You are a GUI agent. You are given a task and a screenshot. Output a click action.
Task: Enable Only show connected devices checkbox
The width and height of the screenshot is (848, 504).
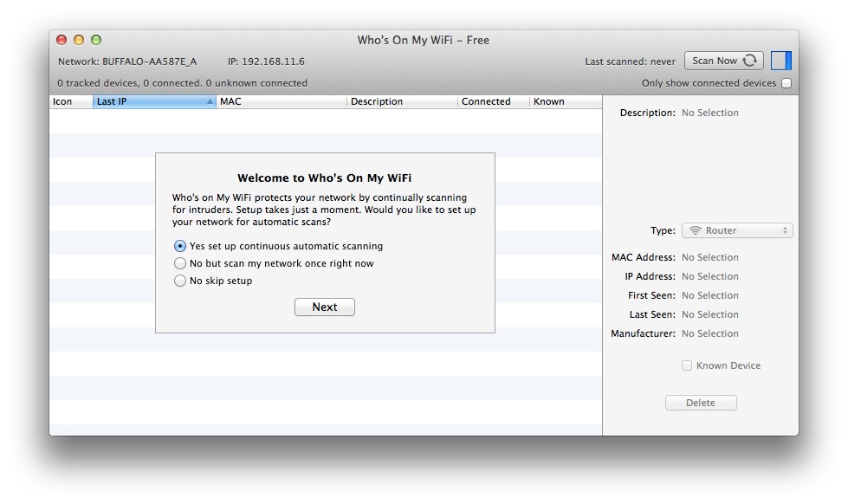tap(787, 83)
